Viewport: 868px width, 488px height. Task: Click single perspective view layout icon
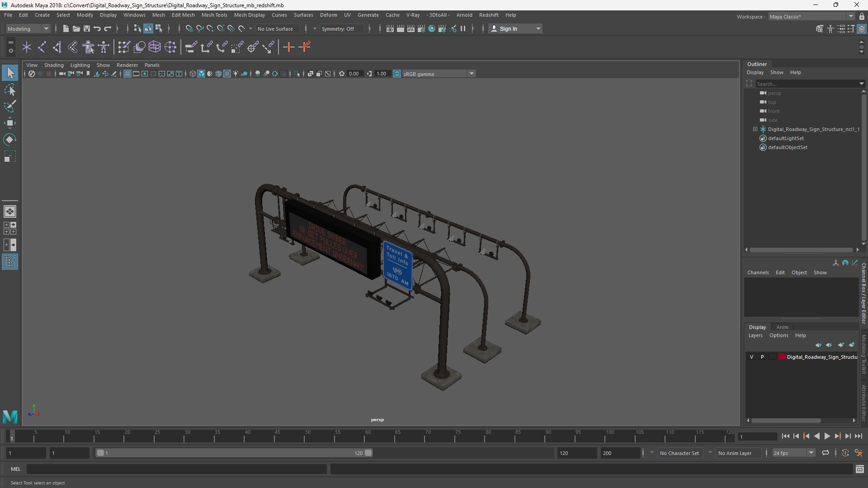click(10, 211)
